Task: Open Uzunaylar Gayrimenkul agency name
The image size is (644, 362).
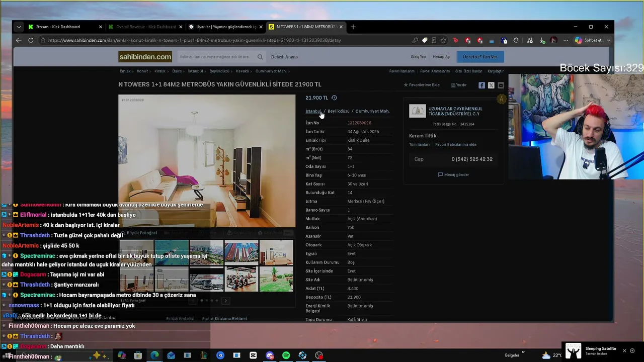Action: pyautogui.click(x=455, y=111)
